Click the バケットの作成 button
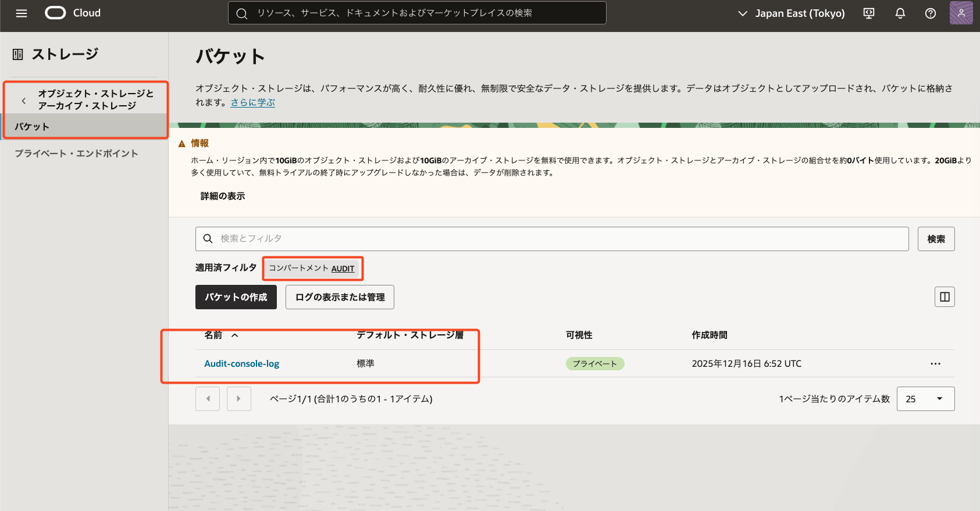 pyautogui.click(x=236, y=297)
